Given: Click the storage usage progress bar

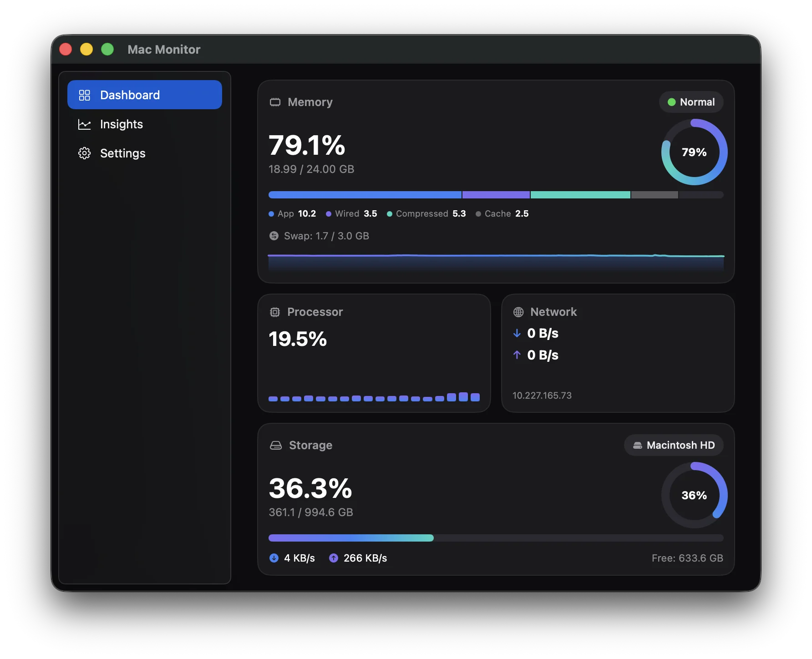Looking at the screenshot, I should pyautogui.click(x=496, y=538).
